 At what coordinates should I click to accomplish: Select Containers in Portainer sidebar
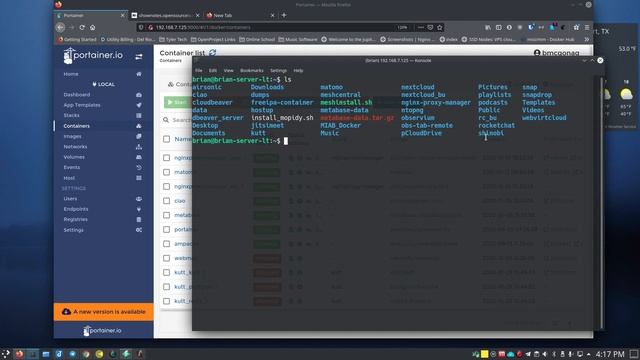click(77, 126)
